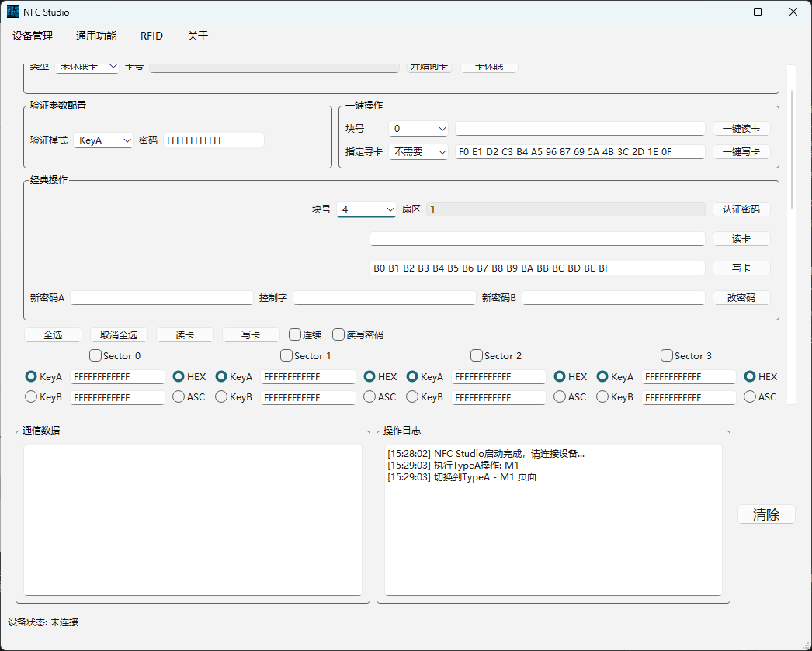Click the 一键读卡 button
This screenshot has width=812, height=651.
pyautogui.click(x=741, y=129)
